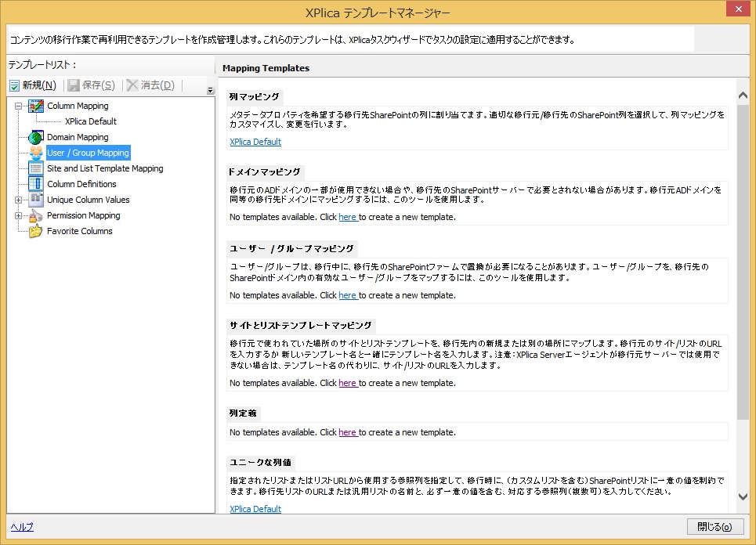The image size is (756, 545).
Task: Click the テンプレートリスト label
Action: 42,64
